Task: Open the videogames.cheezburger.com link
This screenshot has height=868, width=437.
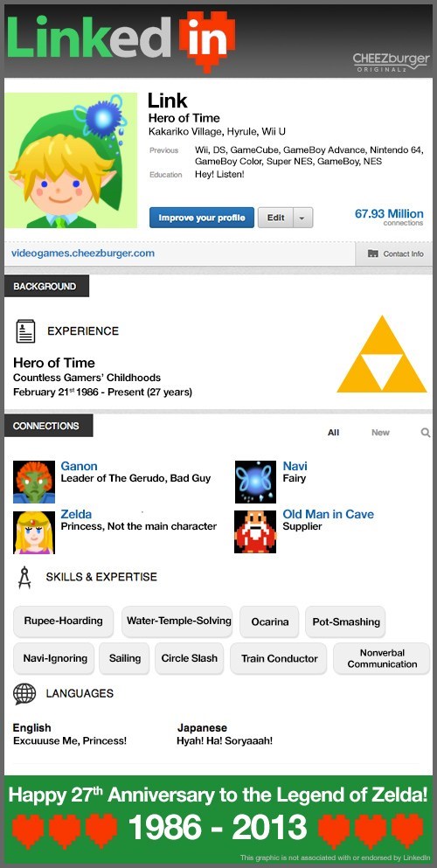Action: click(x=83, y=253)
